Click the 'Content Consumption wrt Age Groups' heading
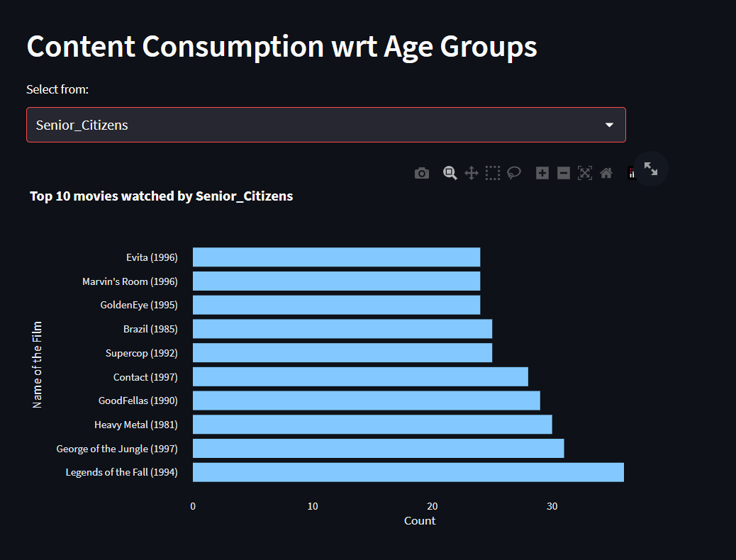 [281, 47]
